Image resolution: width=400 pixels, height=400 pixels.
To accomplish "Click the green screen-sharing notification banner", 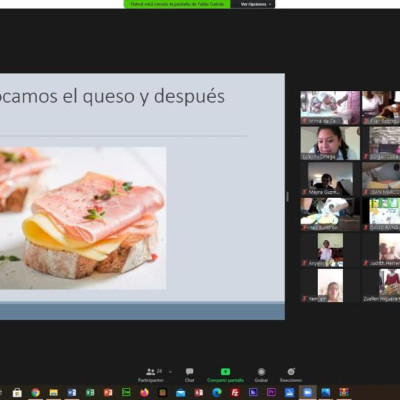I will 177,4.
